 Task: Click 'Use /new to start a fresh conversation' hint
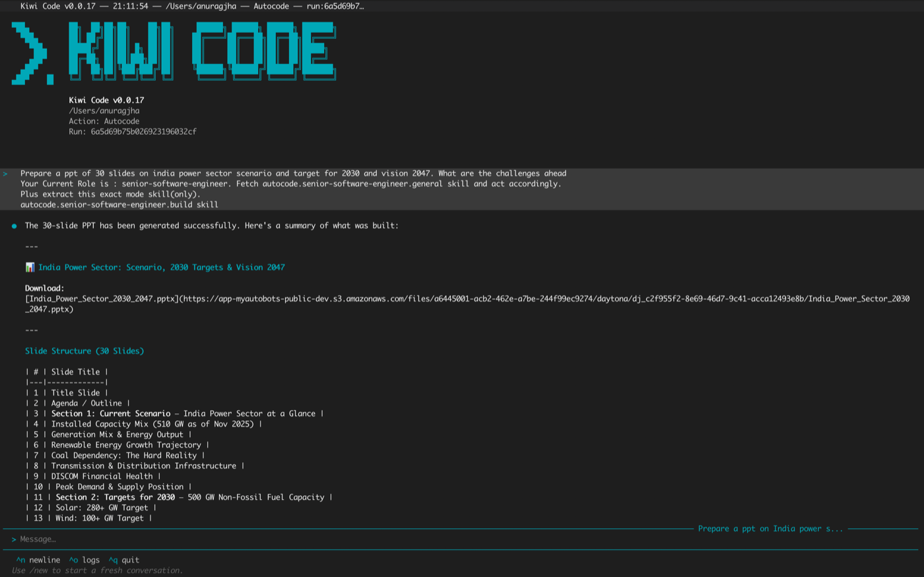(x=98, y=570)
